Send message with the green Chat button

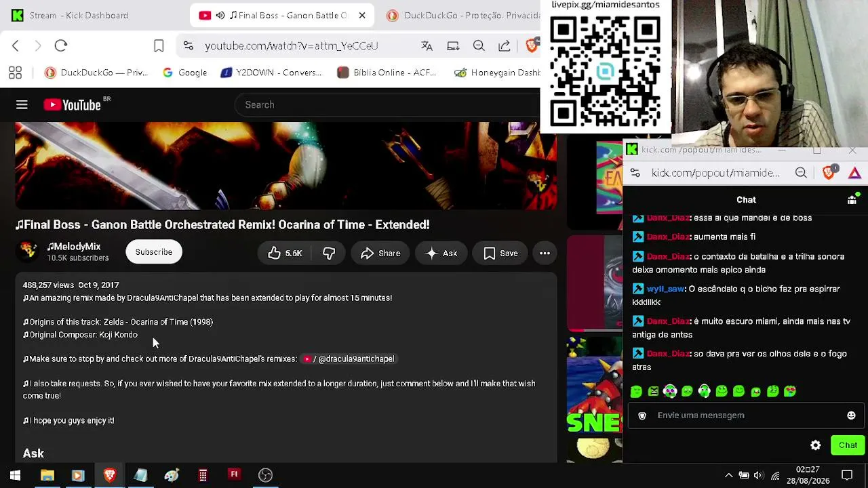[848, 445]
